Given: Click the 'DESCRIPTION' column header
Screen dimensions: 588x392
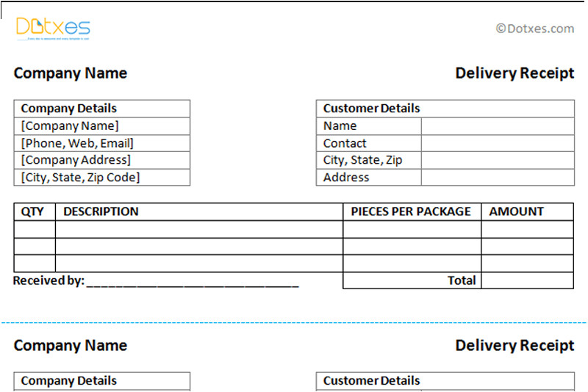Looking at the screenshot, I should pyautogui.click(x=199, y=212).
